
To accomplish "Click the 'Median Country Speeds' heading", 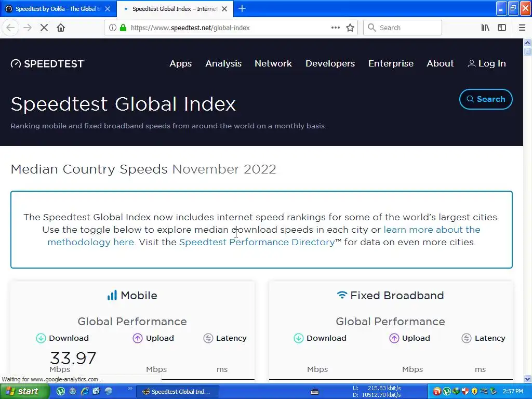I will (x=89, y=169).
